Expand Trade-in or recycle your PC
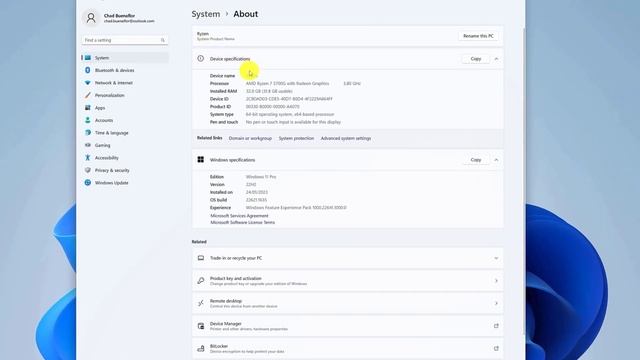This screenshot has height=360, width=640. [x=496, y=258]
